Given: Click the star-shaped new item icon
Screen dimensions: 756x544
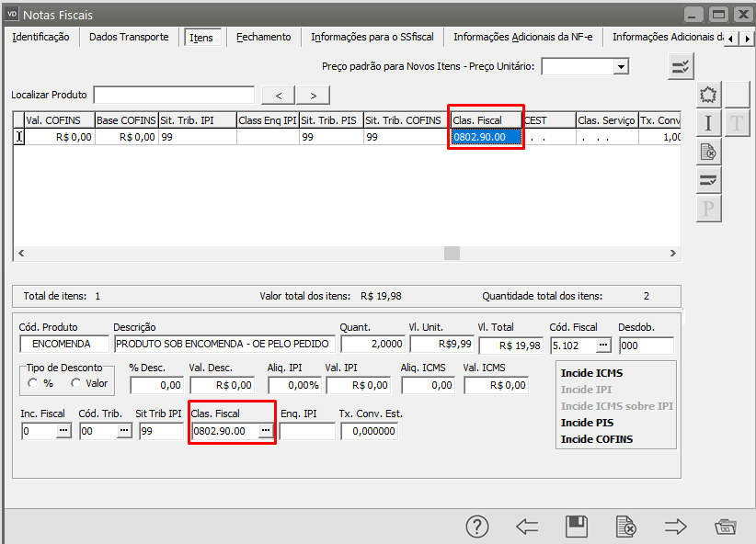Looking at the screenshot, I should (x=708, y=95).
